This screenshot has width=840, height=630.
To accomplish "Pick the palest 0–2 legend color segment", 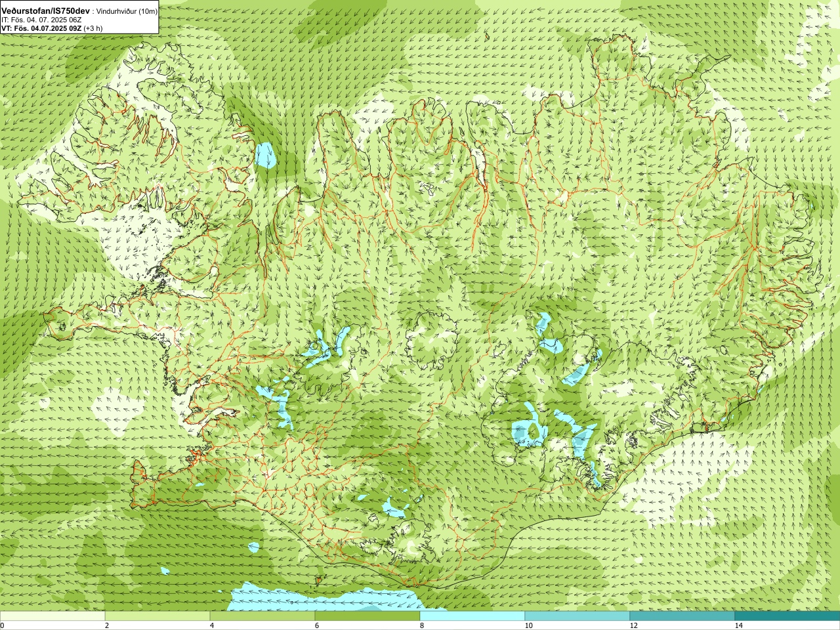I will [52, 616].
